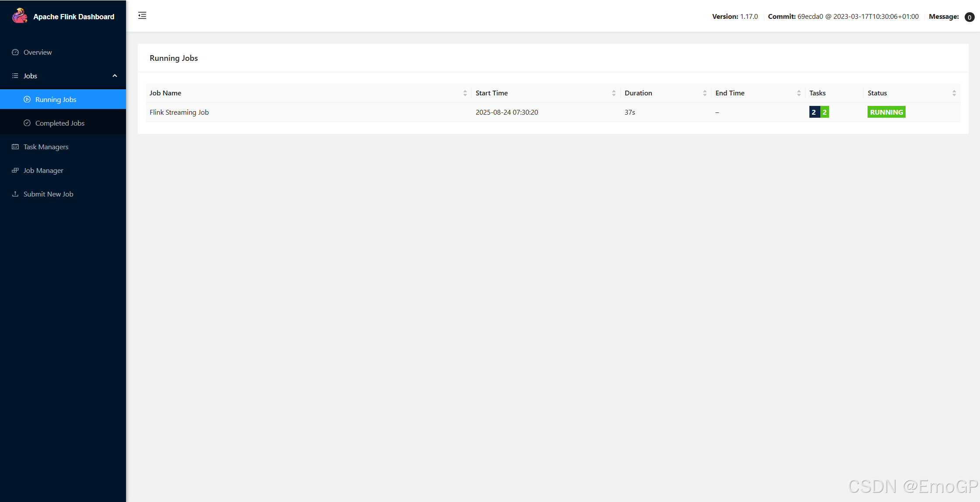Open the Job Manager page
Screen dimensions: 980x502
pos(63,170)
